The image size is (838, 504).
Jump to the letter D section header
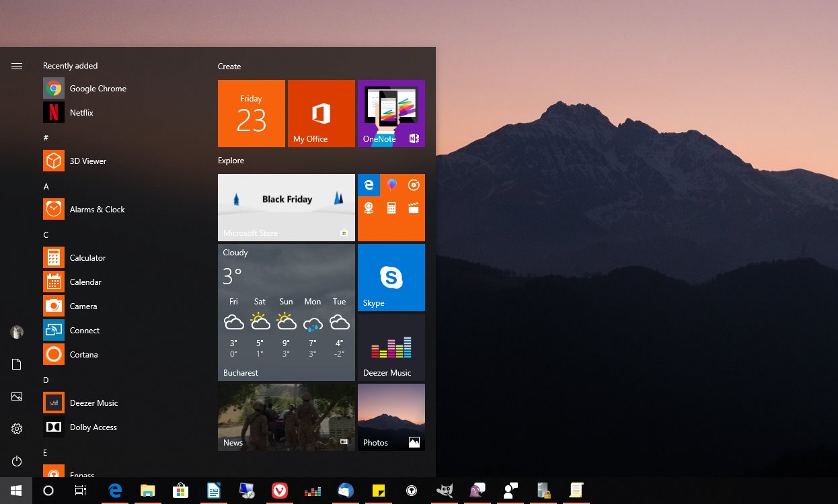pos(46,380)
